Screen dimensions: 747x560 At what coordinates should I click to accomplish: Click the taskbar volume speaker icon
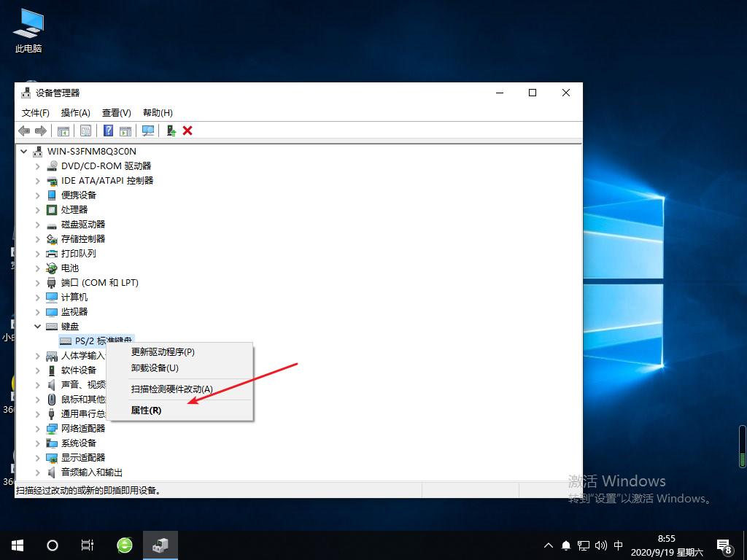pyautogui.click(x=600, y=545)
